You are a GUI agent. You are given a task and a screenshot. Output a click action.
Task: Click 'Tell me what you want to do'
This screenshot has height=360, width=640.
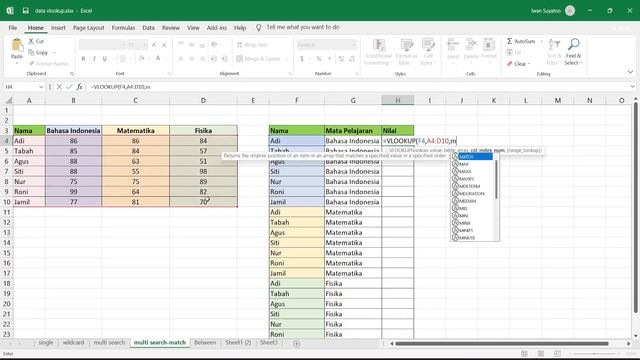(303, 27)
